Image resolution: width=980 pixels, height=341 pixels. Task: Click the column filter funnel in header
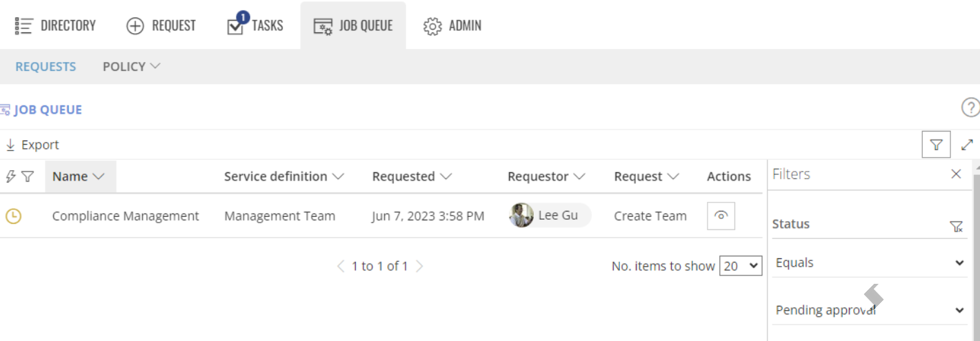click(28, 176)
